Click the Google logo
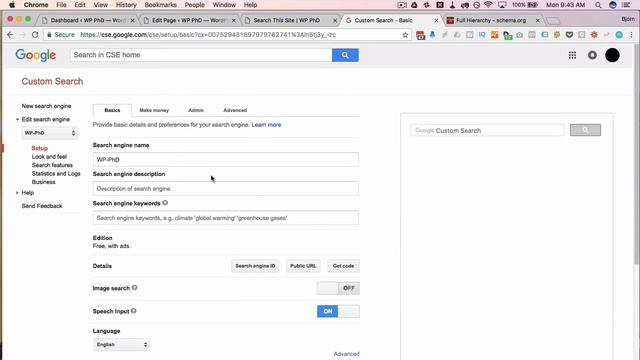640x360 pixels. 36,55
